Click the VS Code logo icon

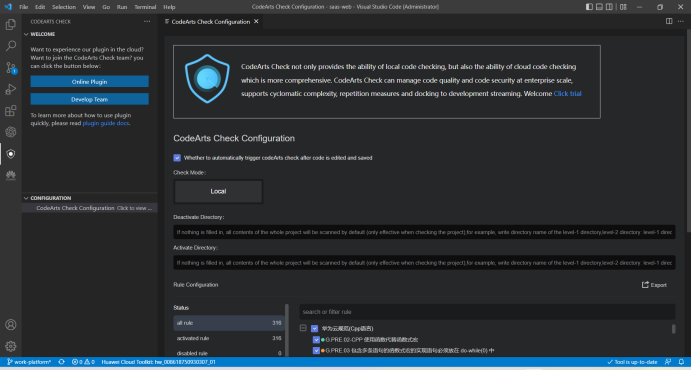8,7
